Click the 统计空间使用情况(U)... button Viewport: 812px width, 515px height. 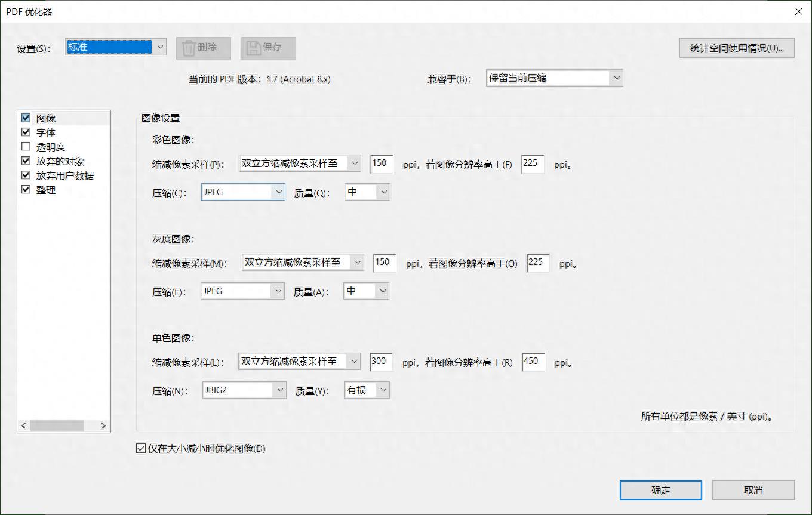click(x=737, y=48)
